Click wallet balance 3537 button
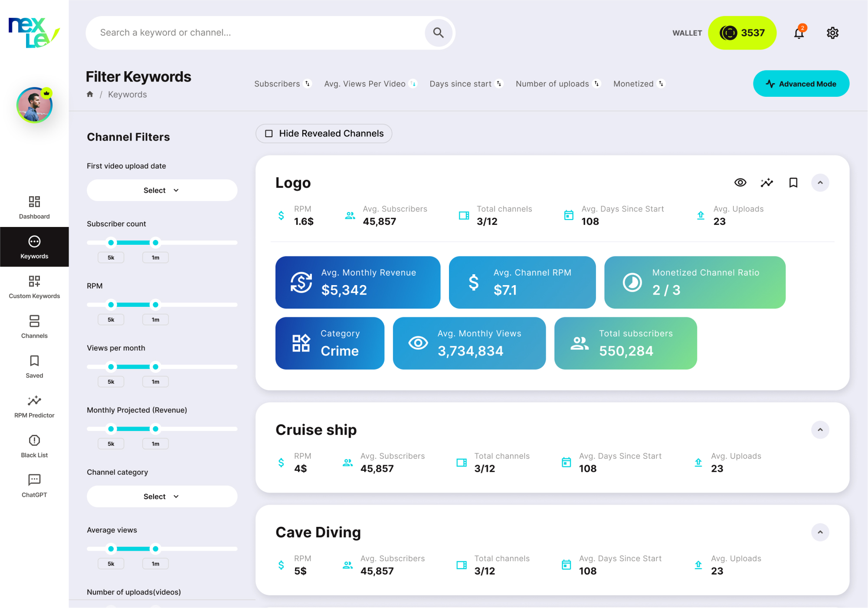 742,33
